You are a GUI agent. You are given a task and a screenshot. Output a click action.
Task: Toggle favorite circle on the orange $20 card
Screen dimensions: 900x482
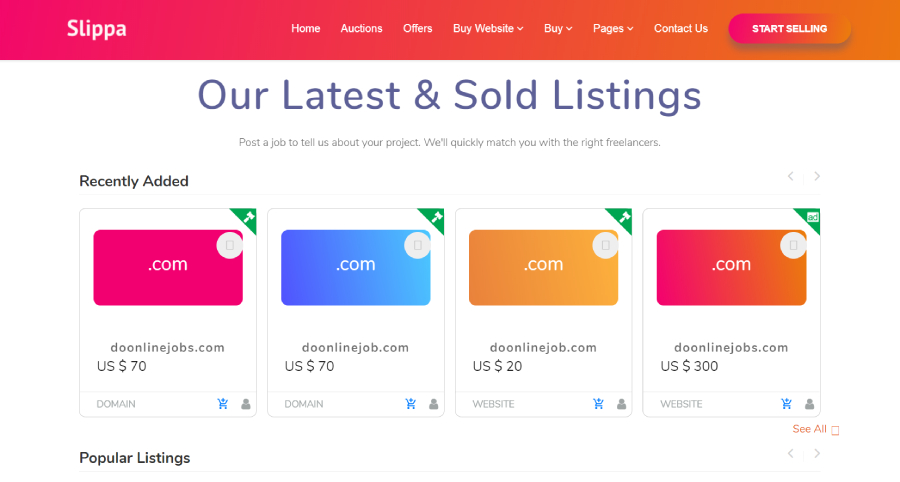pyautogui.click(x=605, y=245)
